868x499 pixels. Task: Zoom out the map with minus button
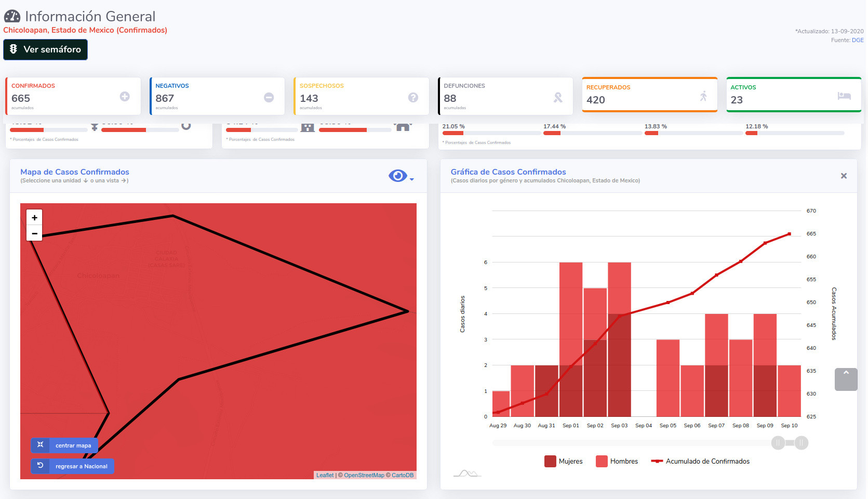coord(34,233)
